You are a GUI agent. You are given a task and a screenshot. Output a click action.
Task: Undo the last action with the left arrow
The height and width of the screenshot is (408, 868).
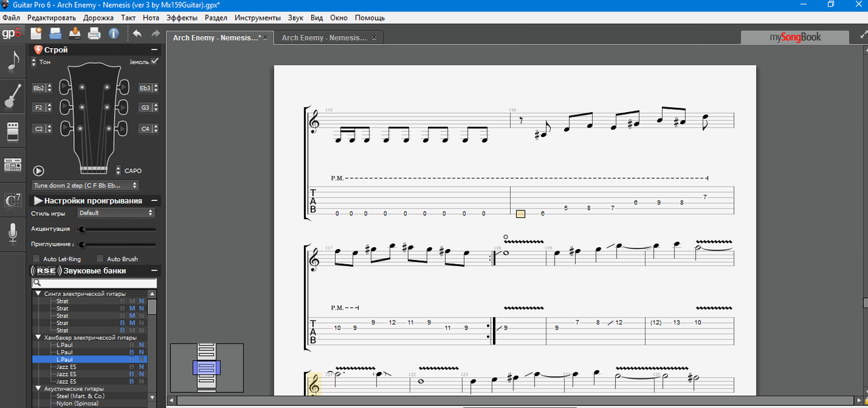[x=137, y=33]
